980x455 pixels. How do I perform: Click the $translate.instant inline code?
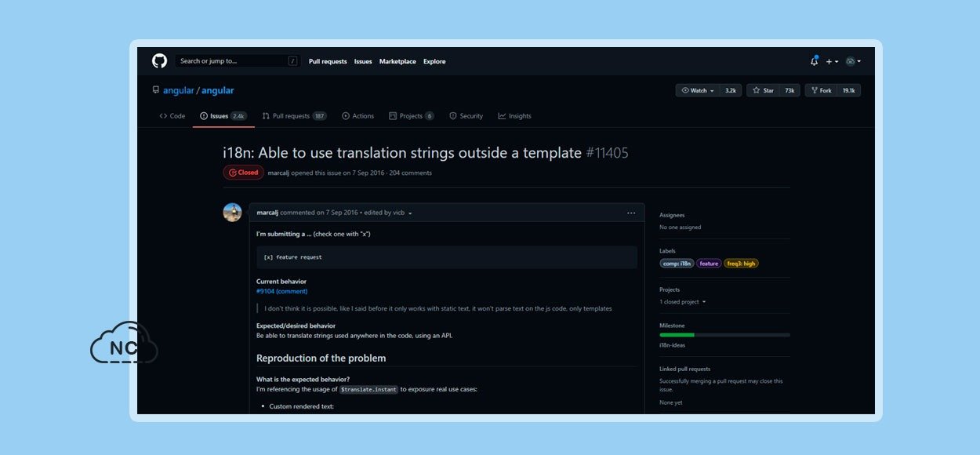tap(369, 389)
